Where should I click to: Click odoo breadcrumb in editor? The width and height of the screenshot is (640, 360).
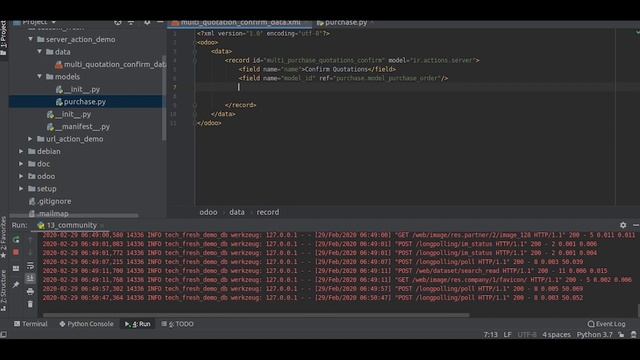click(208, 212)
